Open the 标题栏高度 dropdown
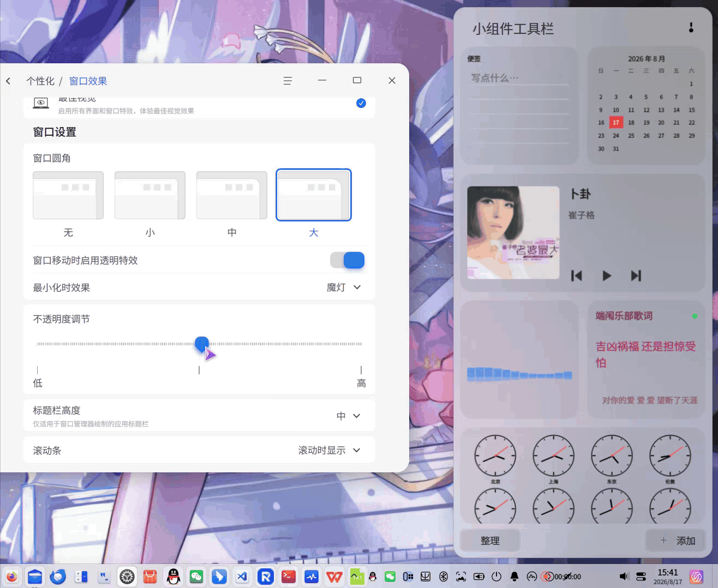 349,416
